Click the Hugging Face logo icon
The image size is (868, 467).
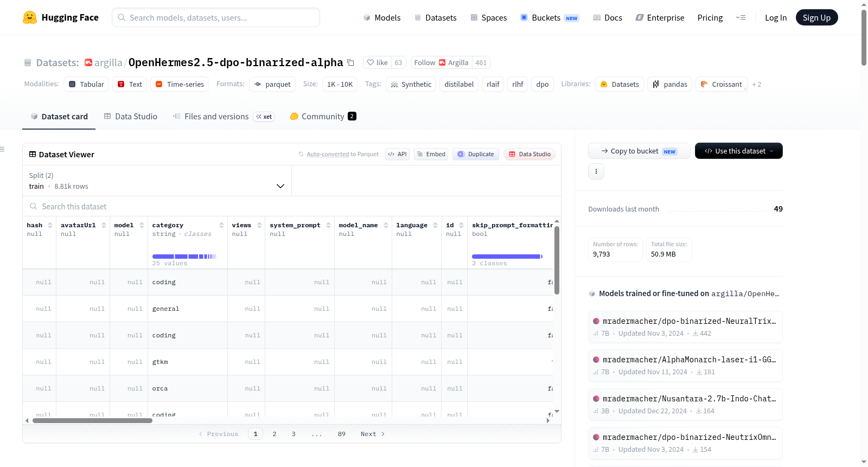tap(30, 17)
